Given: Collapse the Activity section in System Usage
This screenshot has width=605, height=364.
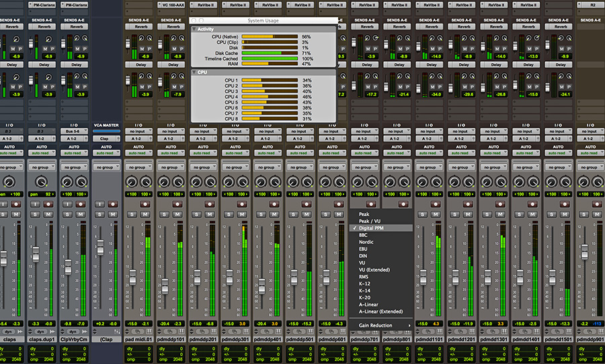Looking at the screenshot, I should tap(194, 29).
